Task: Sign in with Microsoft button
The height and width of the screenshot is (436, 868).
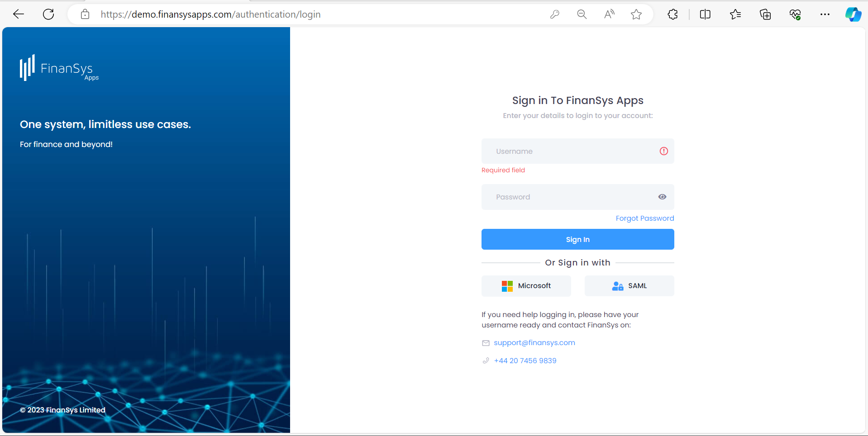Action: (x=526, y=286)
